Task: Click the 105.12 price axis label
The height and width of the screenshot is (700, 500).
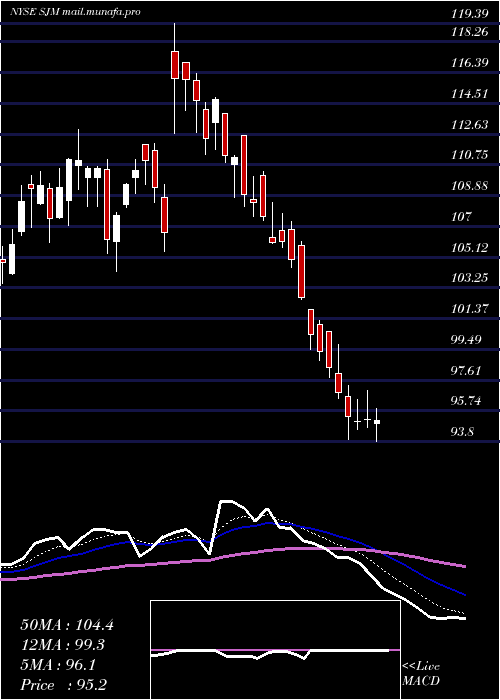Action: pos(469,248)
